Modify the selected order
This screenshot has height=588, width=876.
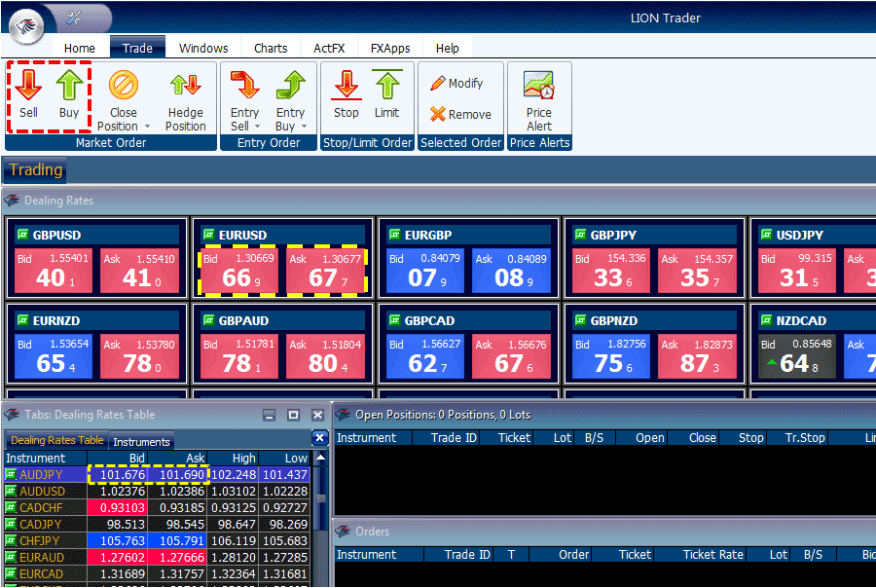[x=457, y=84]
